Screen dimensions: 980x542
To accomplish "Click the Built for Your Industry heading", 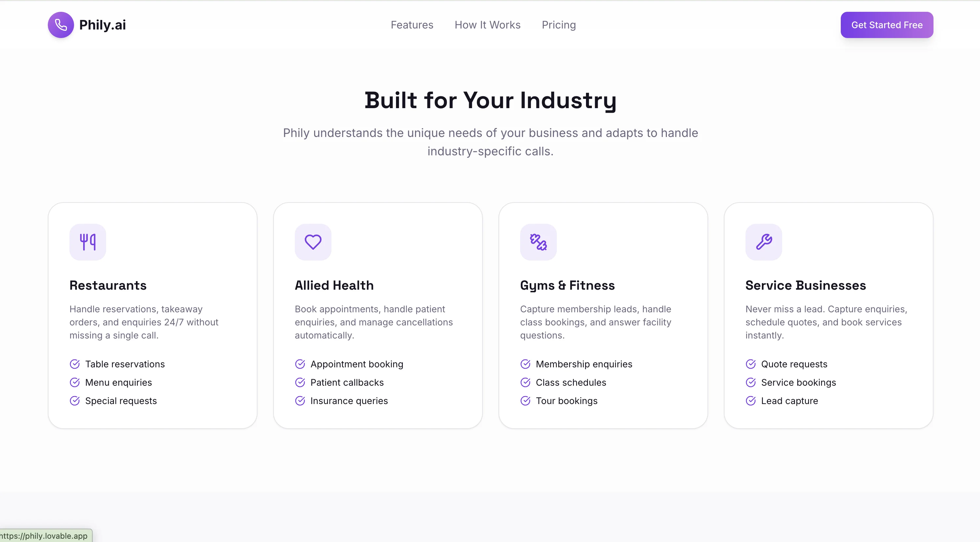I will [x=490, y=101].
